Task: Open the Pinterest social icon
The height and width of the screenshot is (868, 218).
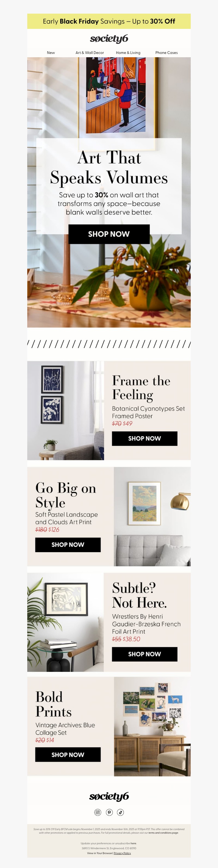Action: coord(109,812)
